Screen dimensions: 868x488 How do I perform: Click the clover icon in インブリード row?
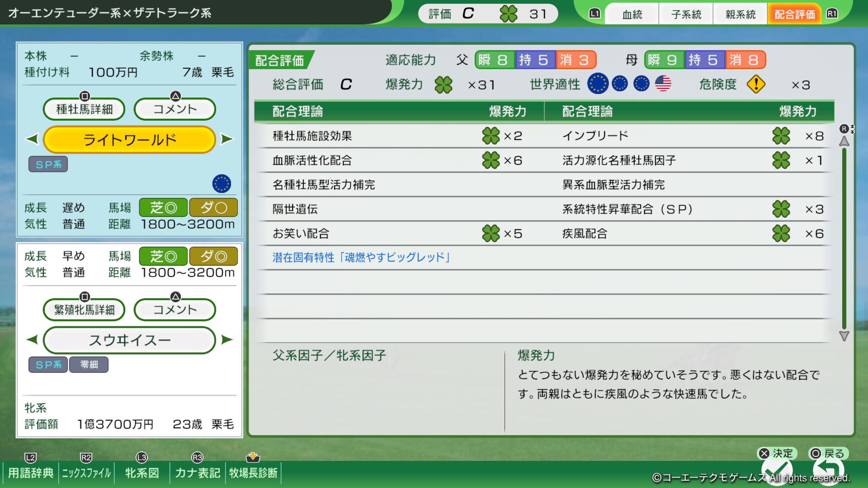781,136
